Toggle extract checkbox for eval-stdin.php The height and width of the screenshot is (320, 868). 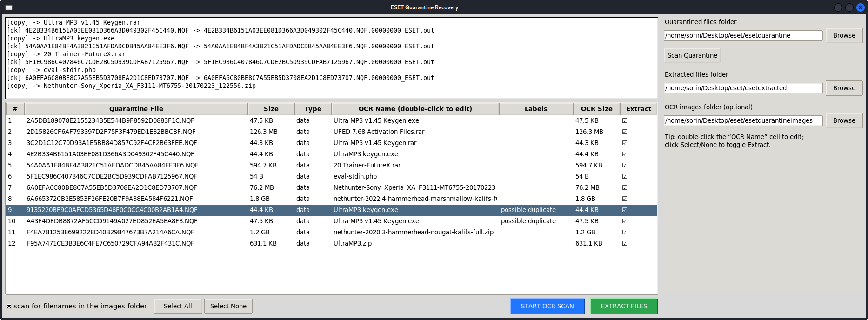625,176
